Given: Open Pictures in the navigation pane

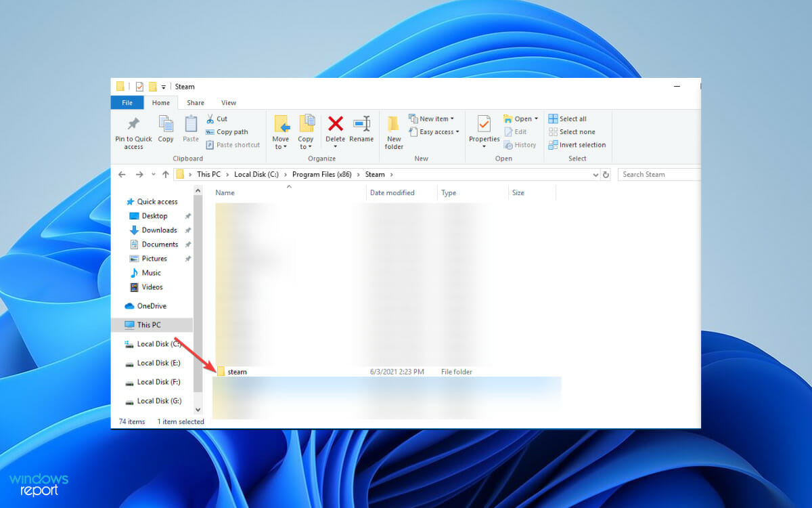Looking at the screenshot, I should (x=149, y=258).
